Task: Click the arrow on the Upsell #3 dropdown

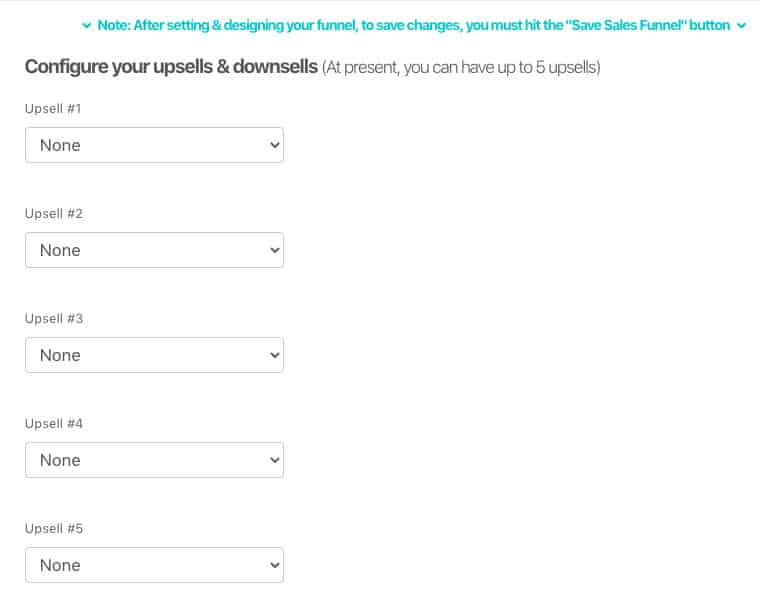Action: pos(275,355)
